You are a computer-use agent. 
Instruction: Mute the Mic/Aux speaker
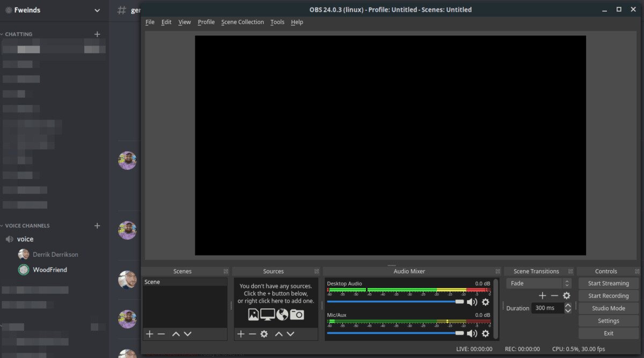[x=472, y=333]
